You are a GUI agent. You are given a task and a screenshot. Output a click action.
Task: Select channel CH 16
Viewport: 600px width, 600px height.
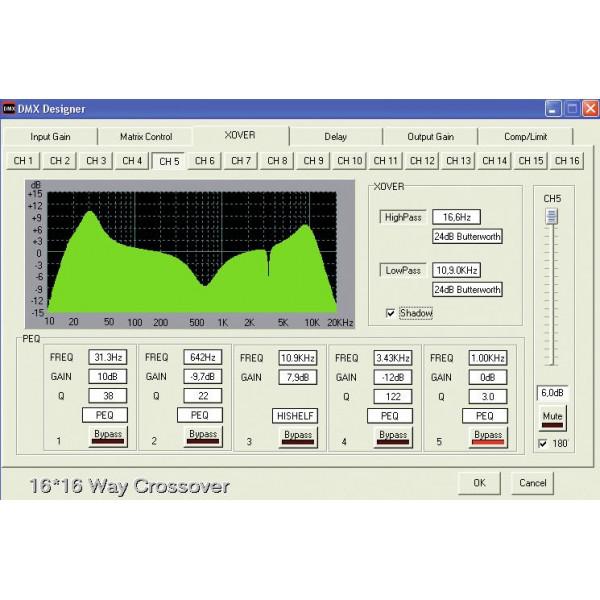click(x=567, y=160)
